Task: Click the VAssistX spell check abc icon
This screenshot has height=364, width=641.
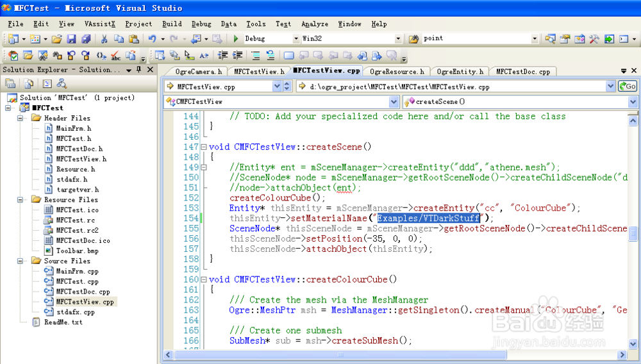Action: pyautogui.click(x=115, y=56)
